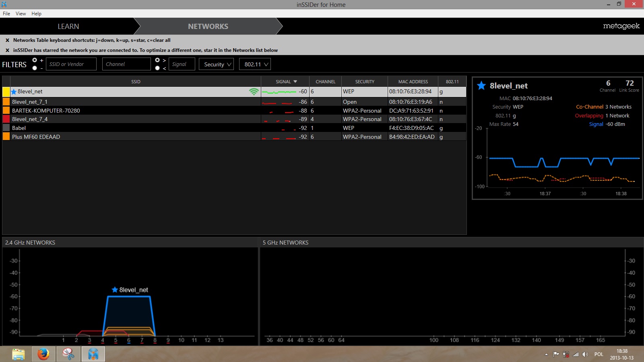644x362 pixels.
Task: Open the snipping tool taskbar icon
Action: pyautogui.click(x=68, y=354)
